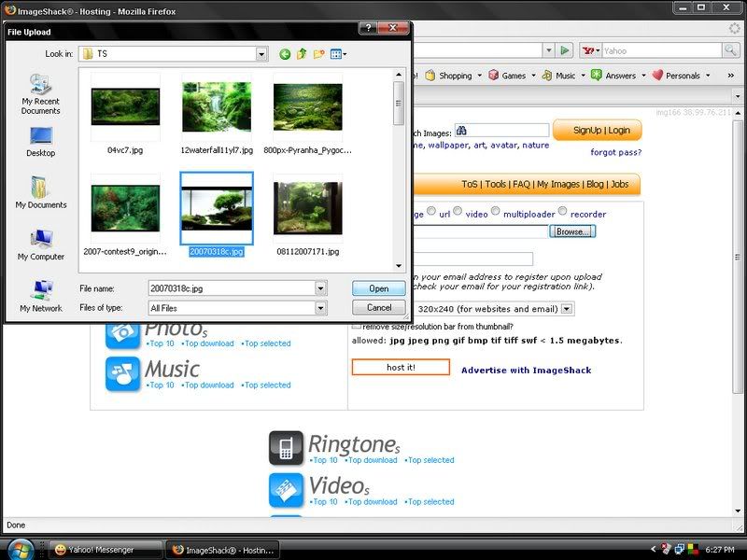Image resolution: width=747 pixels, height=560 pixels.
Task: Expand the Shopping bookmark dropdown arrow
Action: pyautogui.click(x=480, y=76)
